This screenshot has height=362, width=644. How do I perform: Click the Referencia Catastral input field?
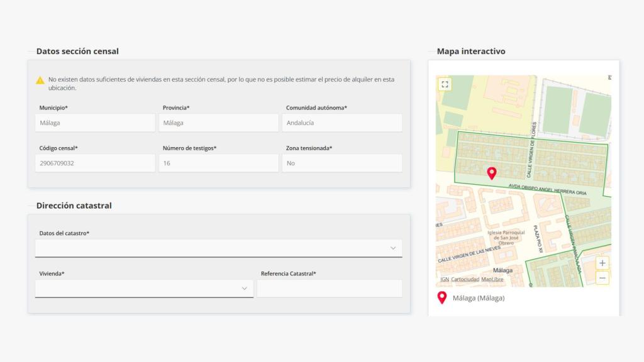pyautogui.click(x=330, y=288)
